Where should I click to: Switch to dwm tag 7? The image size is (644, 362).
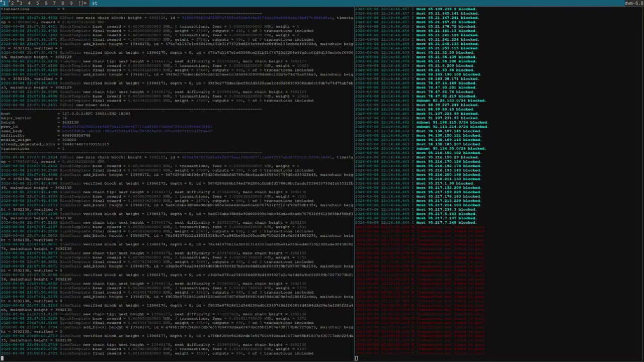[54, 3]
